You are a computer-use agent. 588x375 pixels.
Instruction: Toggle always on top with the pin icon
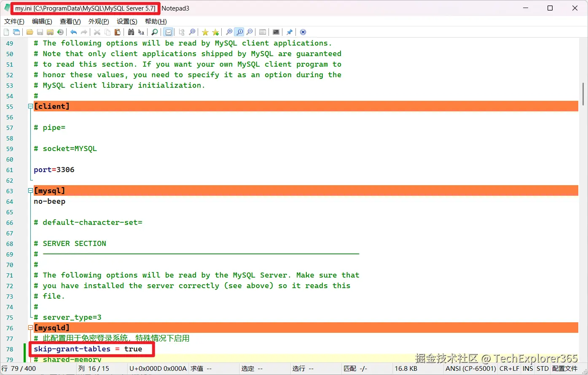tap(290, 32)
